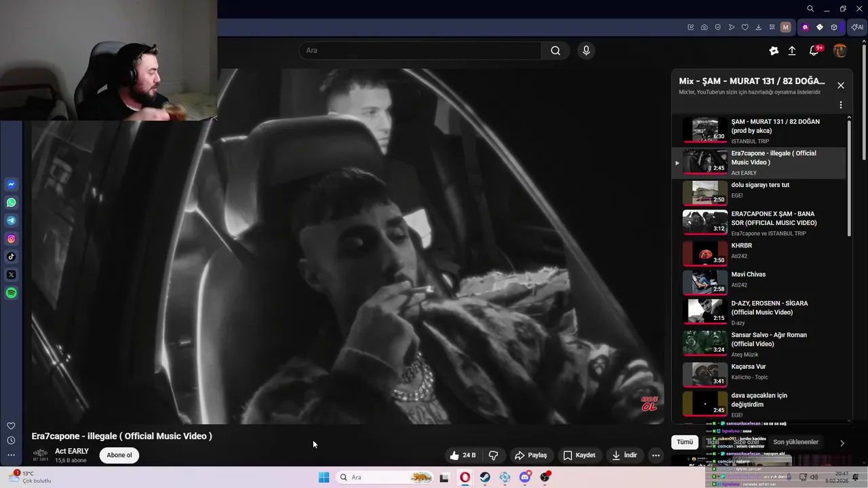The image size is (868, 488).
Task: Click the Opera AI assistant button
Action: [856, 27]
